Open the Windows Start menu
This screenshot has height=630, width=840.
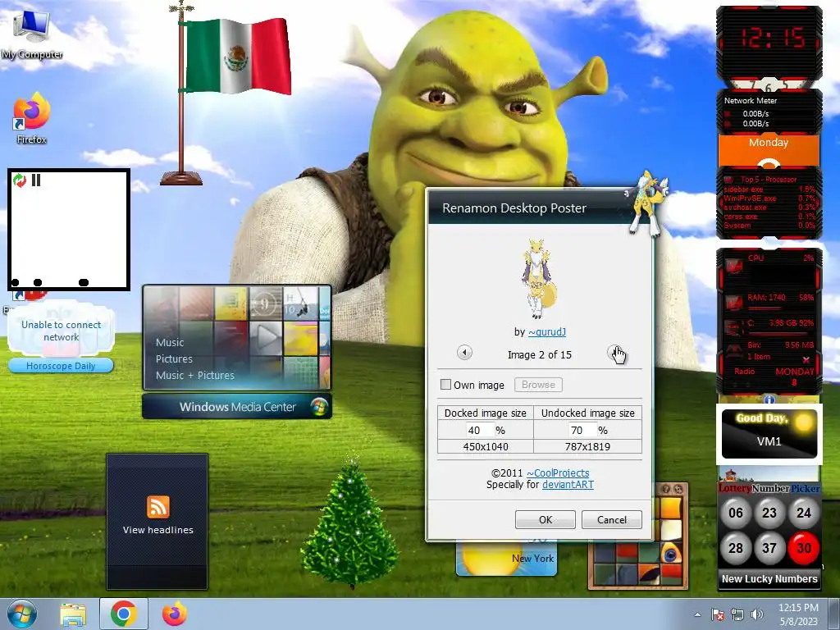pos(21,614)
